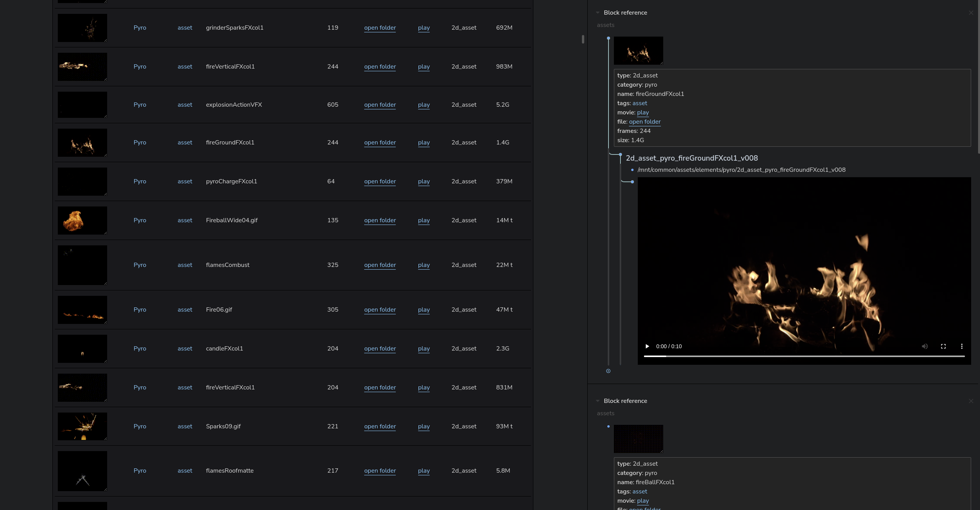Play the explosionActionVFX asset

pyautogui.click(x=424, y=105)
